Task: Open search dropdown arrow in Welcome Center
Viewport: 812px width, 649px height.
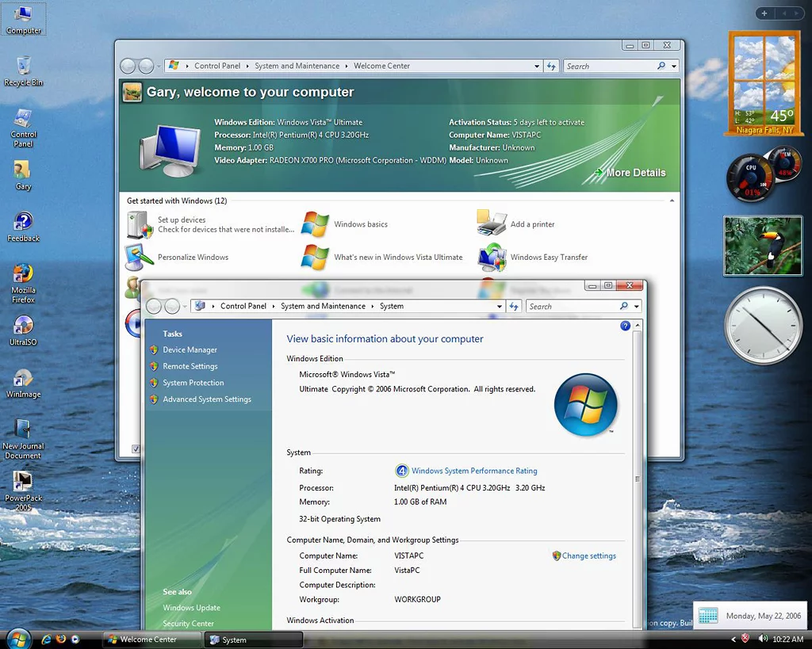Action: (674, 67)
